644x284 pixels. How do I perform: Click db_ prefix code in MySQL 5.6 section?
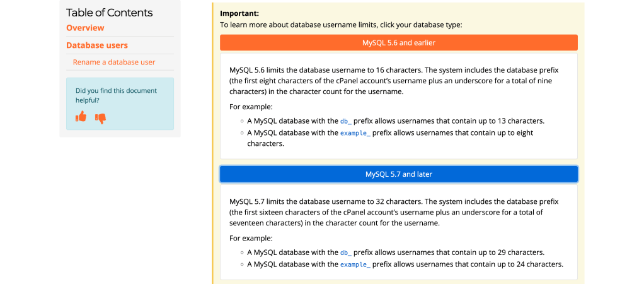(346, 121)
